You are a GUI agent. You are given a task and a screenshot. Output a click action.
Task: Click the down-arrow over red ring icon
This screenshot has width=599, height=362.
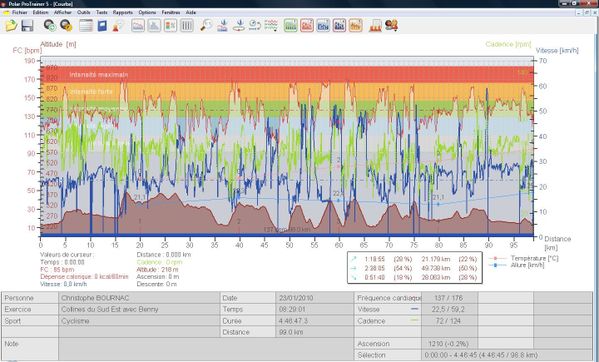tap(239, 26)
